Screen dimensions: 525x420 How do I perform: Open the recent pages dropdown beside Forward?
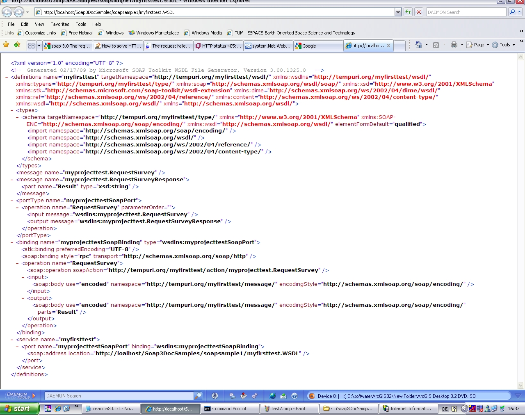tap(28, 12)
